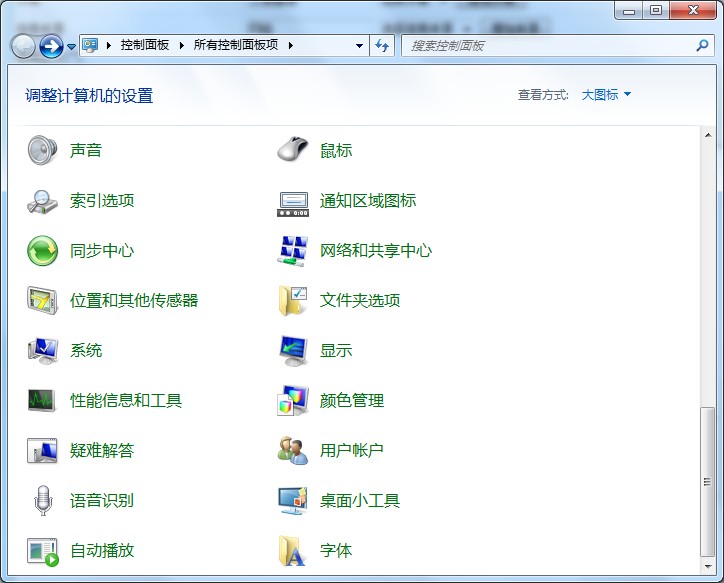Open the 颜色管理 link
724x583 pixels.
(352, 400)
